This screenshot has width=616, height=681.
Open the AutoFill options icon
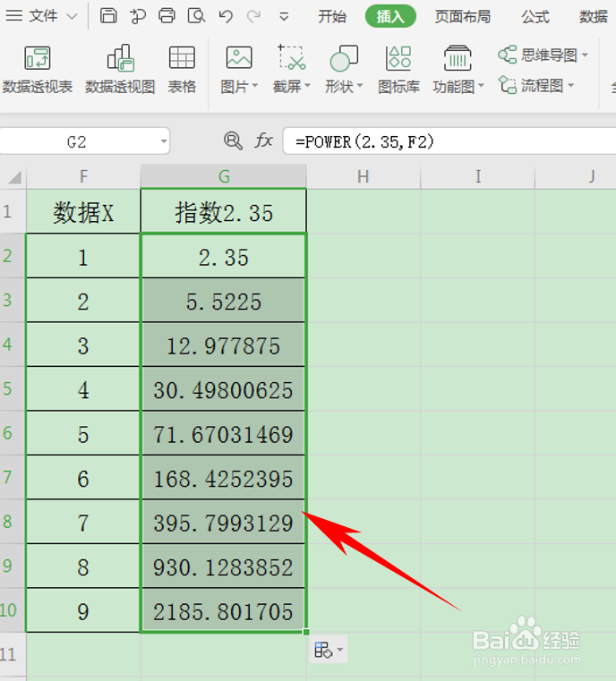pos(323,650)
